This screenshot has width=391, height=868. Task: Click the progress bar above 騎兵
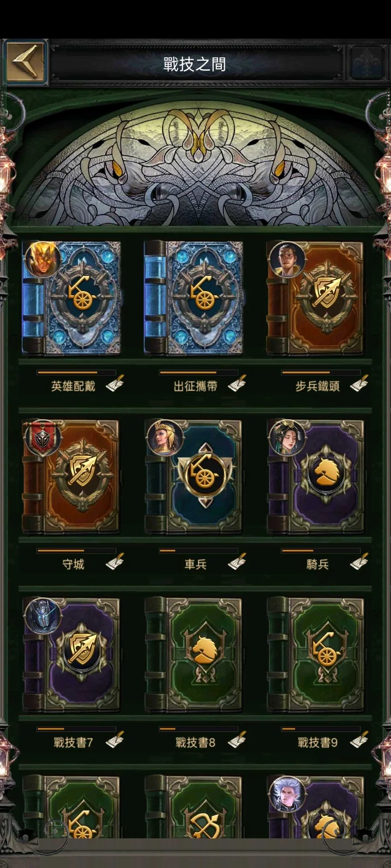point(321,551)
